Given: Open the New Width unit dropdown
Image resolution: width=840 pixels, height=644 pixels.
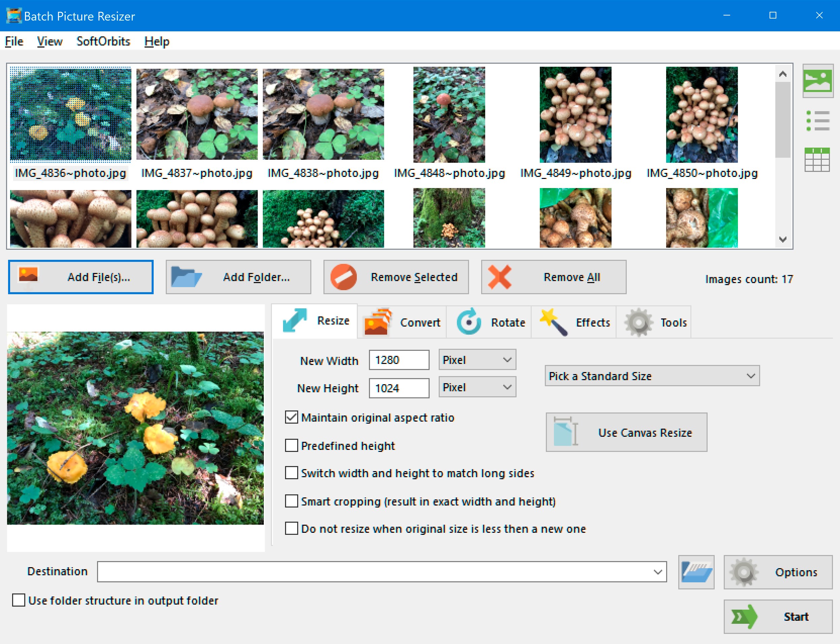Looking at the screenshot, I should pos(477,360).
